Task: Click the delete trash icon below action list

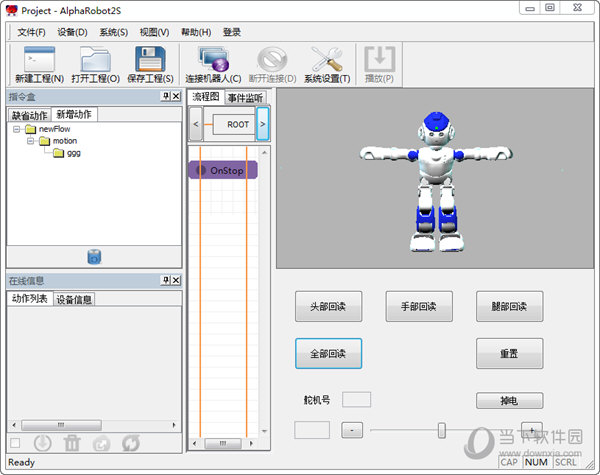Action: pos(72,444)
